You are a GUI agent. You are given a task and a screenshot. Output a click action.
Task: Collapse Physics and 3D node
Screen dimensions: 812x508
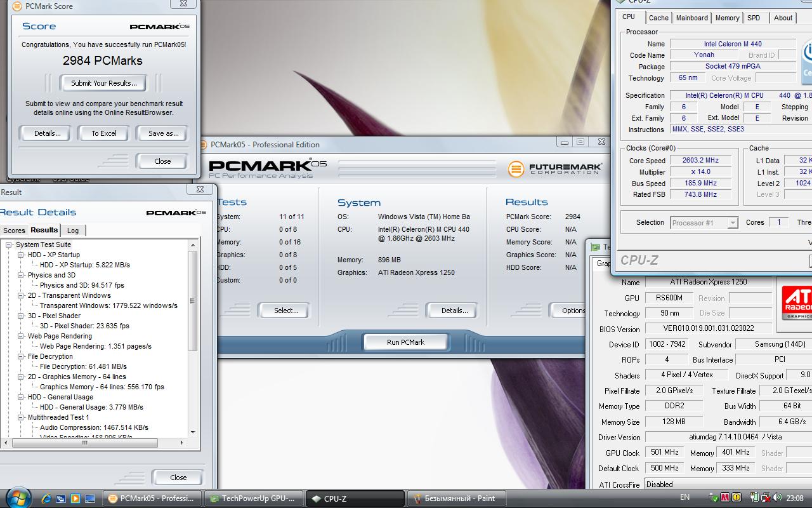point(21,275)
